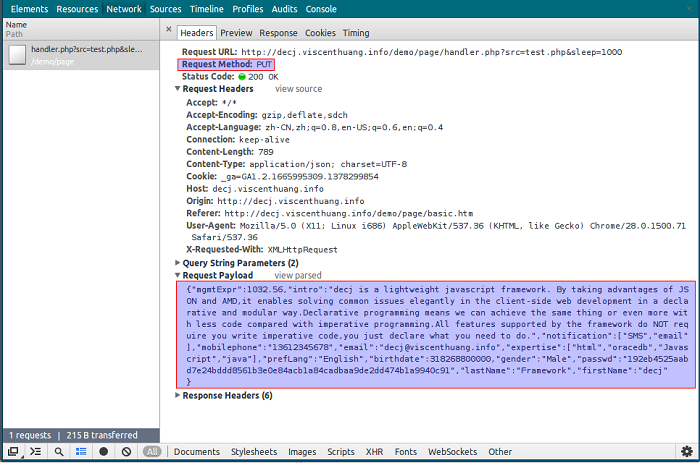Click the record network log button
The height and width of the screenshot is (463, 700).
104,451
